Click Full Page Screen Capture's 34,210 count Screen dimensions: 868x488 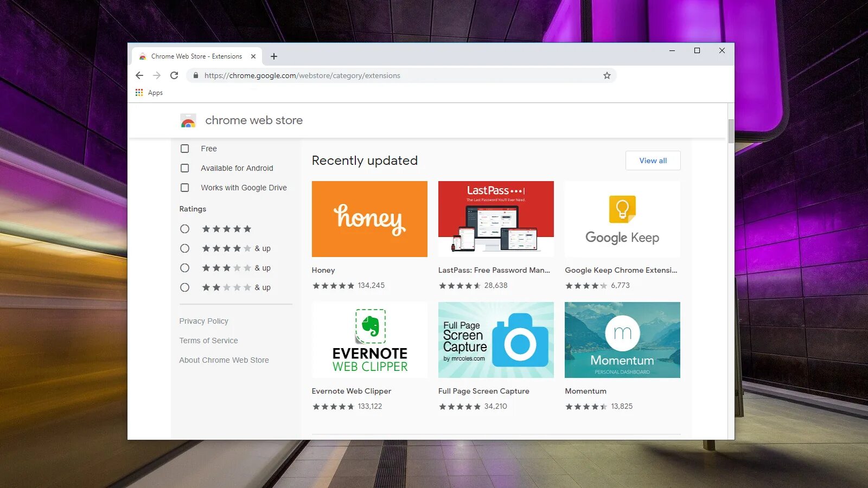click(x=496, y=406)
